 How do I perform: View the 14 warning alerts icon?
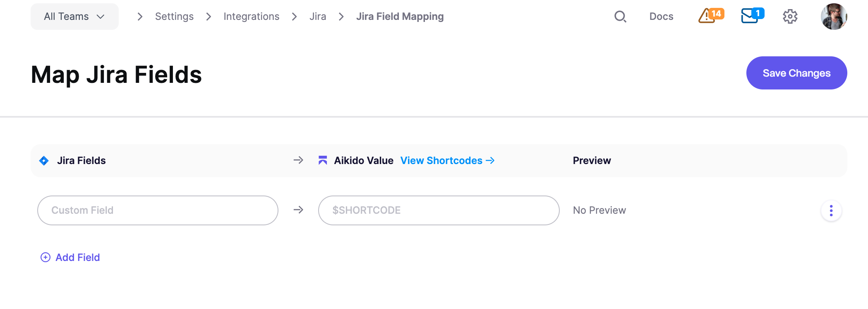point(710,16)
